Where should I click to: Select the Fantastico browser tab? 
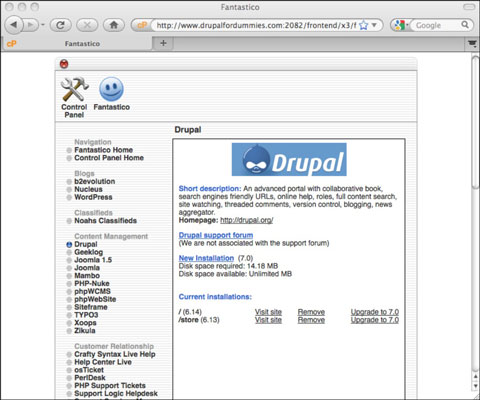[77, 44]
